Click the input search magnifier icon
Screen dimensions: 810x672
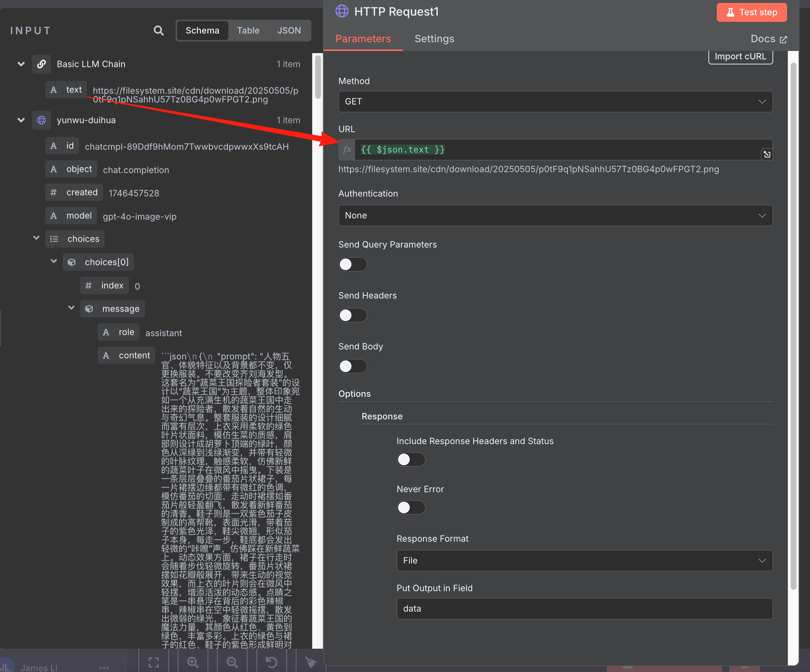pyautogui.click(x=158, y=31)
